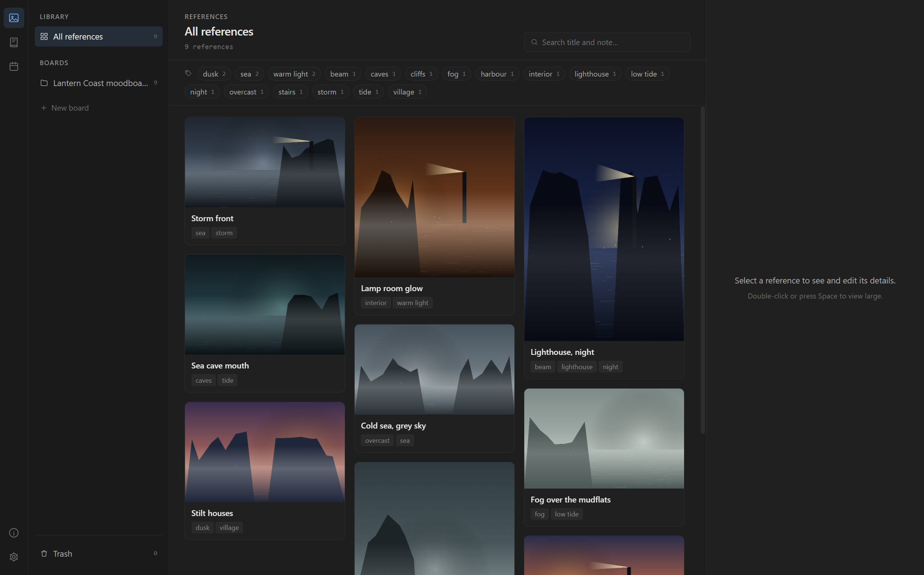Toggle the overcast filter chip
The image size is (924, 575).
pos(246,92)
